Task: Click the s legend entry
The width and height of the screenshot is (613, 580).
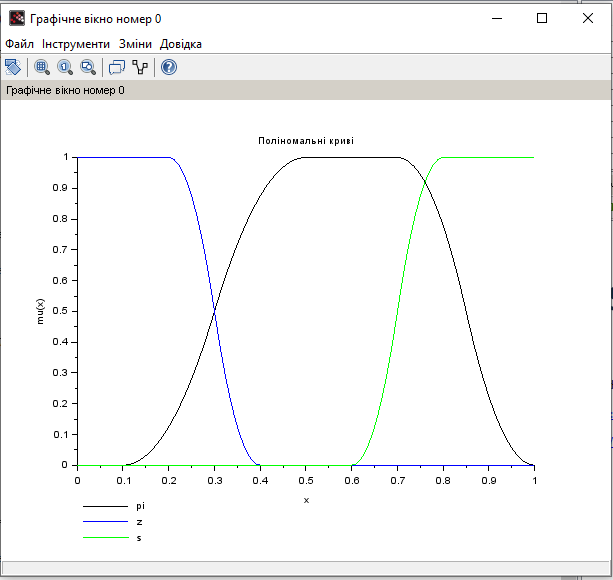Action: 139,538
